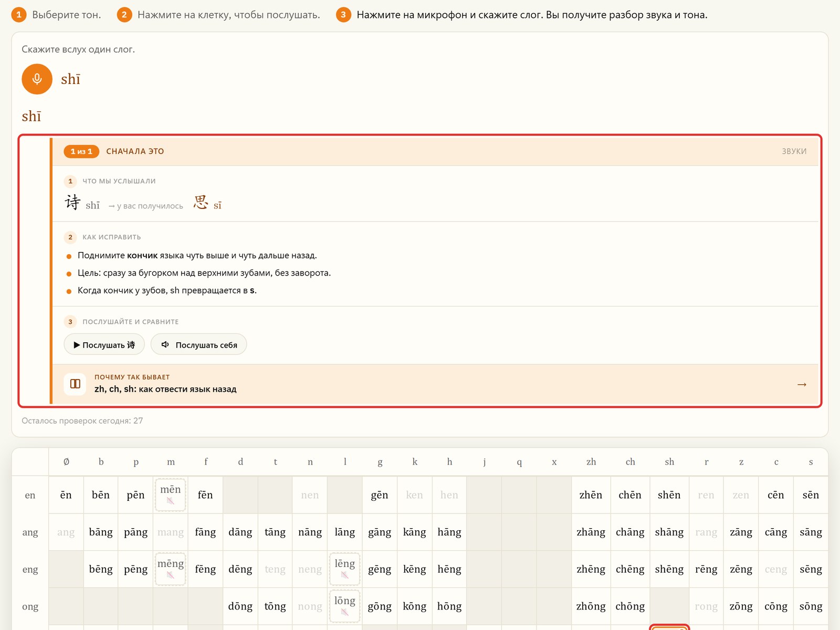
Task: Click the arrow on the zh, ch, sh explanation row
Action: click(x=801, y=384)
